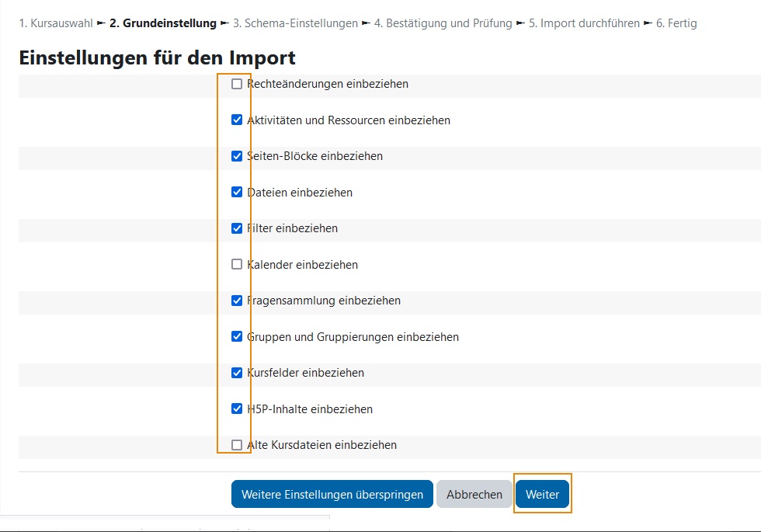
Task: Disable Filter einbeziehen checkbox
Action: [237, 228]
